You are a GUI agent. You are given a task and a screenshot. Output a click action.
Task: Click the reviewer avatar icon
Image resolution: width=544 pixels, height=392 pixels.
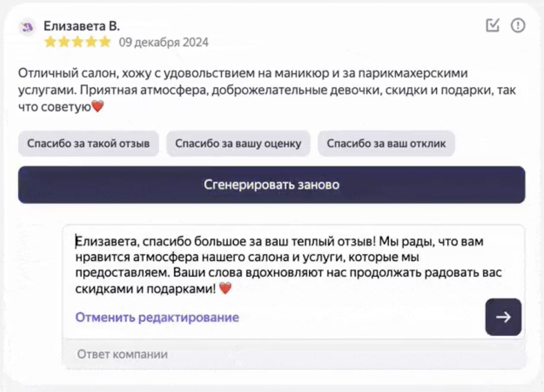pos(27,27)
